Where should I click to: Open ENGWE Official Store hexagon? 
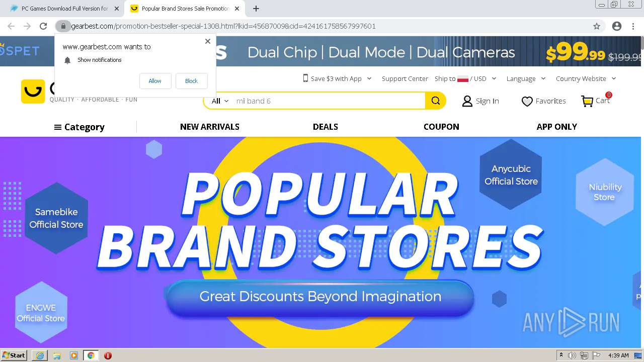coord(41,312)
